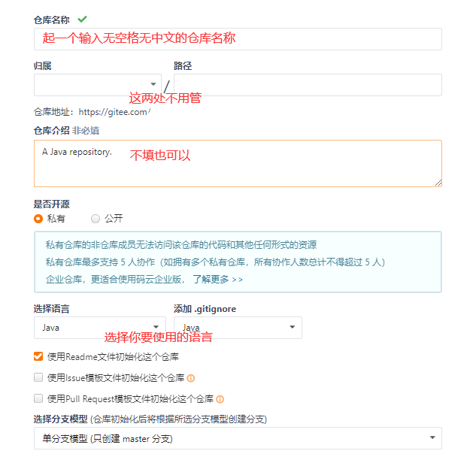Uncheck 使用Readme文件初始化这个仓库 checkbox
This screenshot has height=460, width=476.
[38, 356]
